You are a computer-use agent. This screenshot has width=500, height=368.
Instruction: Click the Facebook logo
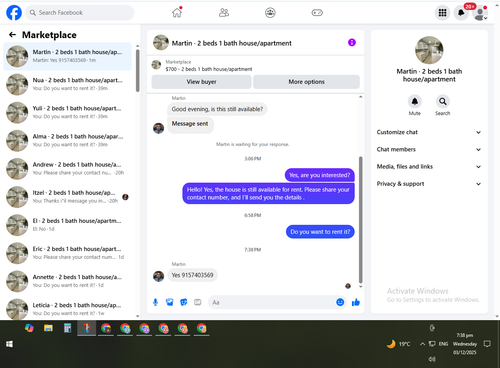(14, 13)
